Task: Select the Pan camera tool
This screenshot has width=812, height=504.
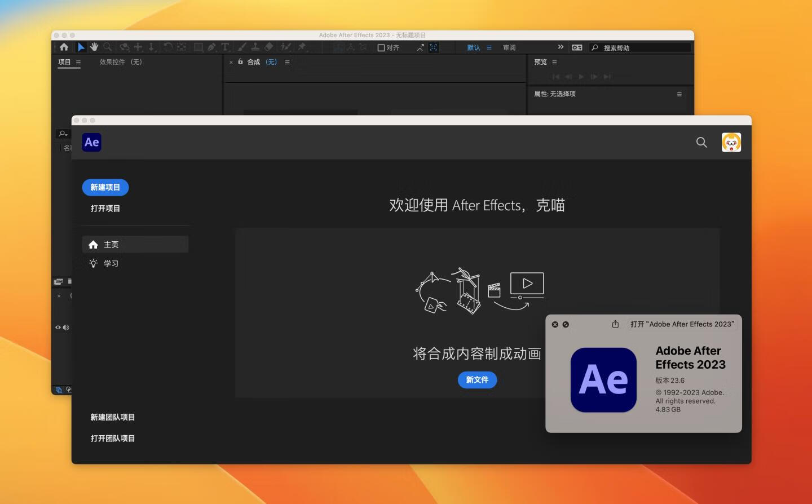Action: (x=138, y=47)
